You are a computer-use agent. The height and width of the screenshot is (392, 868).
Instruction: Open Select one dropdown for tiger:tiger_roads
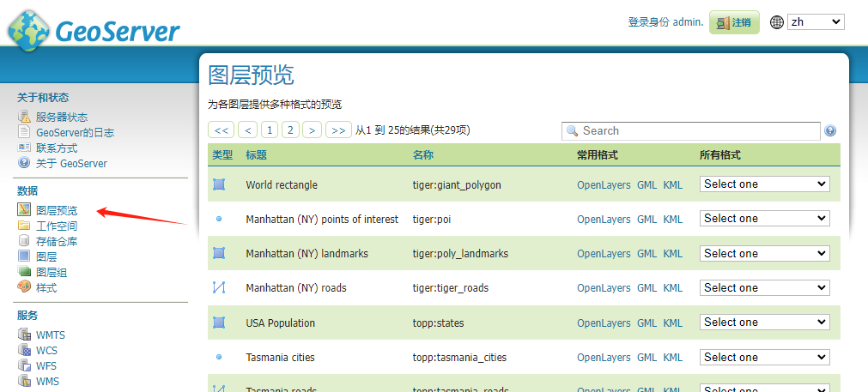pos(764,287)
